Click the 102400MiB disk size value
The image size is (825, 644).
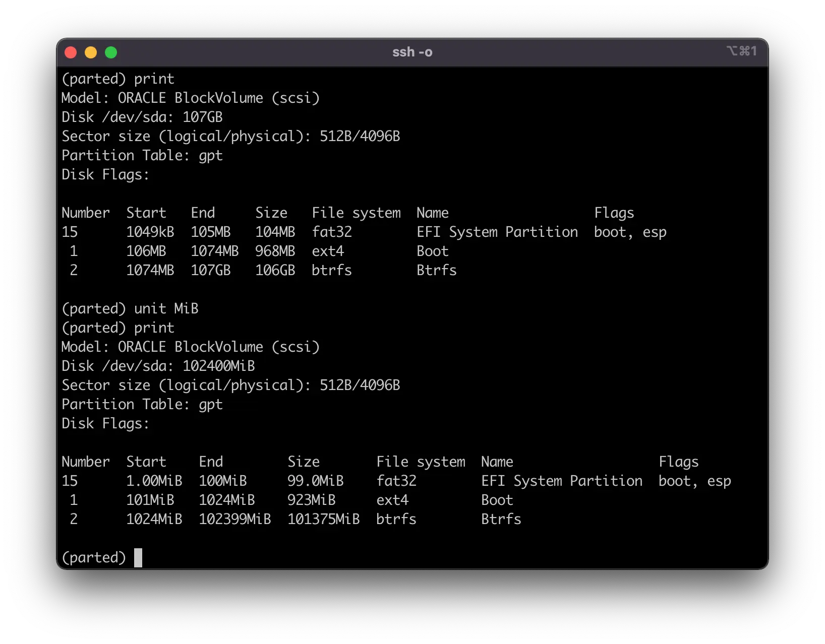coord(218,366)
